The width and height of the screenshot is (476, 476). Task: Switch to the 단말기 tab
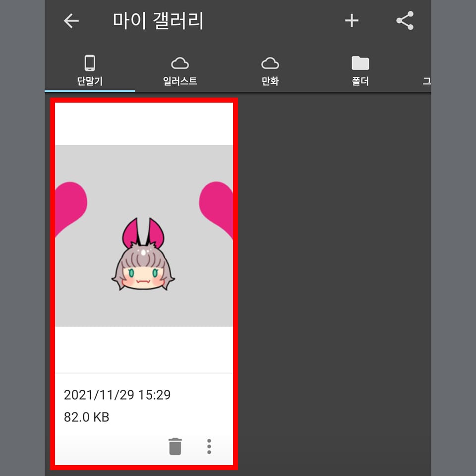coord(90,70)
